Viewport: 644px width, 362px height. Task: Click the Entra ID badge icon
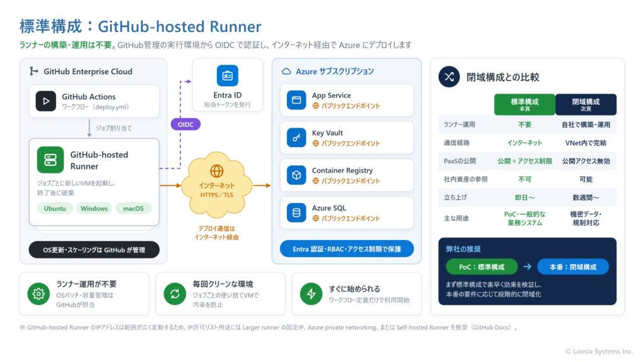(227, 75)
